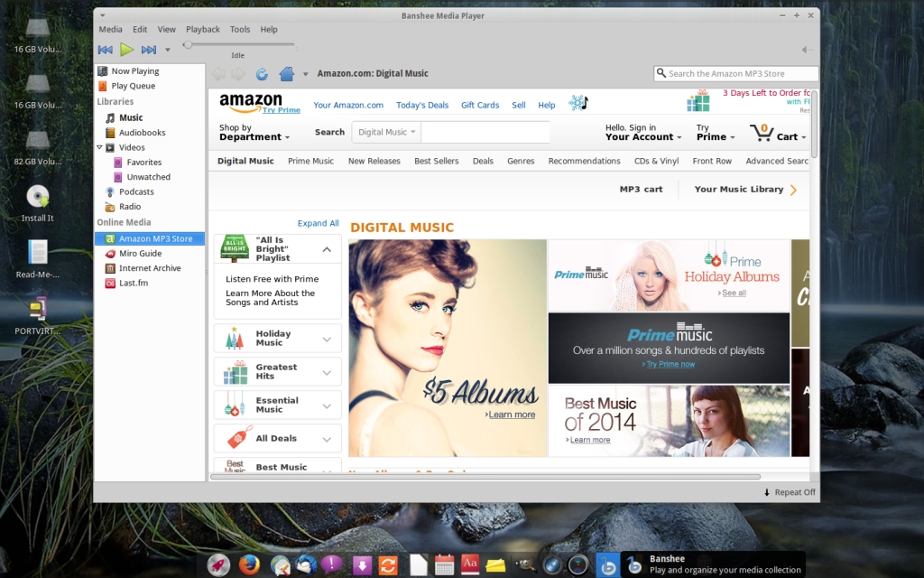Click the playback seek slider
The image size is (924, 578).
click(239, 44)
